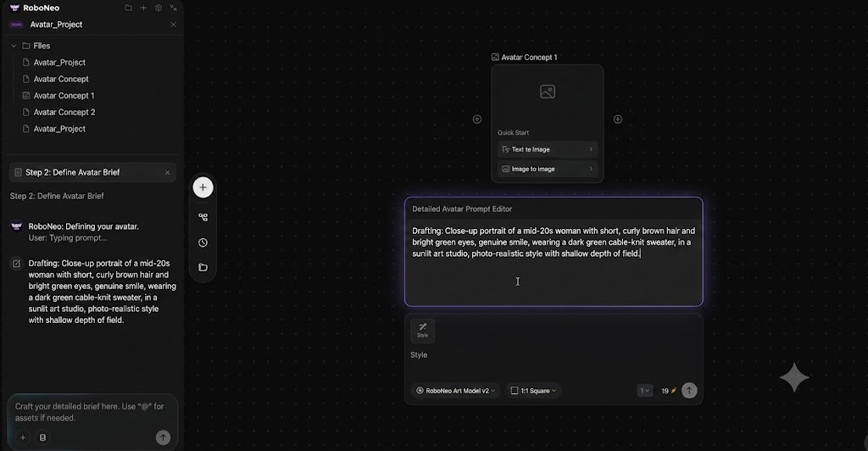Click document icon on Step 2 tab

[18, 173]
